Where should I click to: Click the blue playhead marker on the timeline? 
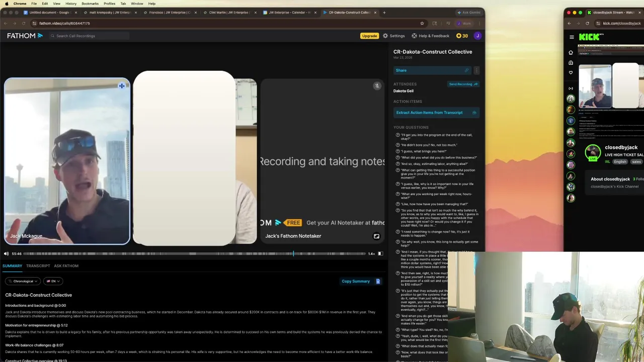293,253
